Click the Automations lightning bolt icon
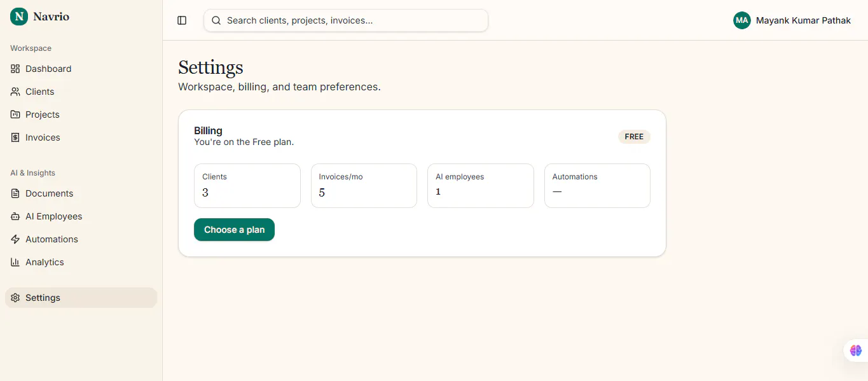868x381 pixels. point(15,239)
